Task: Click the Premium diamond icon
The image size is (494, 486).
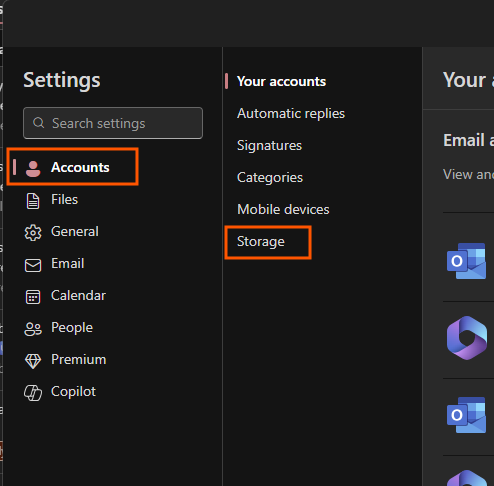Action: point(33,361)
